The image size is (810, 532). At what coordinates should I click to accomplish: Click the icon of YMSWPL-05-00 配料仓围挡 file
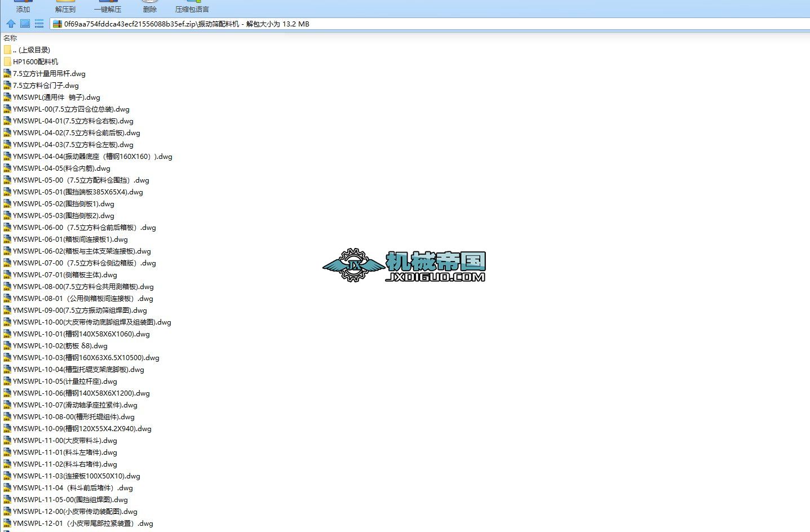(x=7, y=180)
